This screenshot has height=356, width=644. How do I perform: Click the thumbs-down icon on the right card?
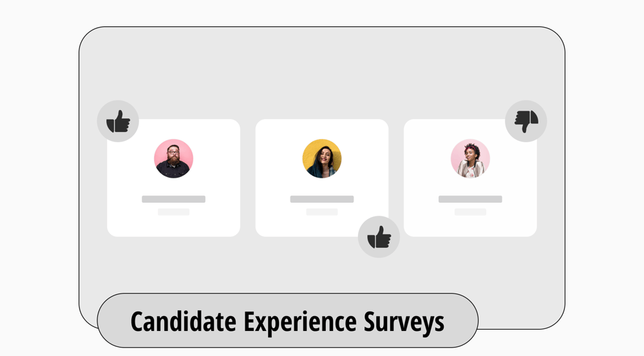pyautogui.click(x=526, y=121)
